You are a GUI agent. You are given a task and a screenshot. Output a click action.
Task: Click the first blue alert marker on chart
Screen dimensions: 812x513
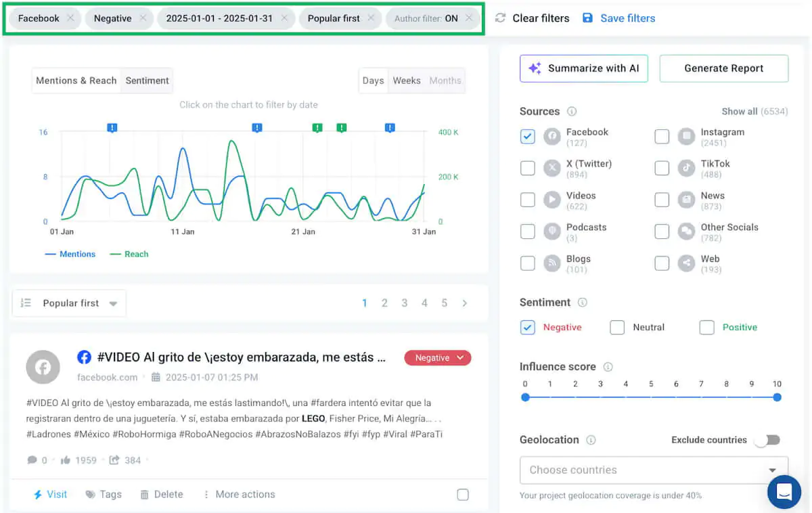pos(112,127)
